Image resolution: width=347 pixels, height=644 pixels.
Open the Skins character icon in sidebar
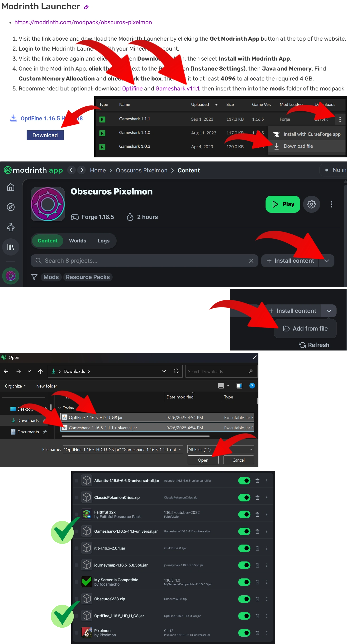(x=10, y=227)
